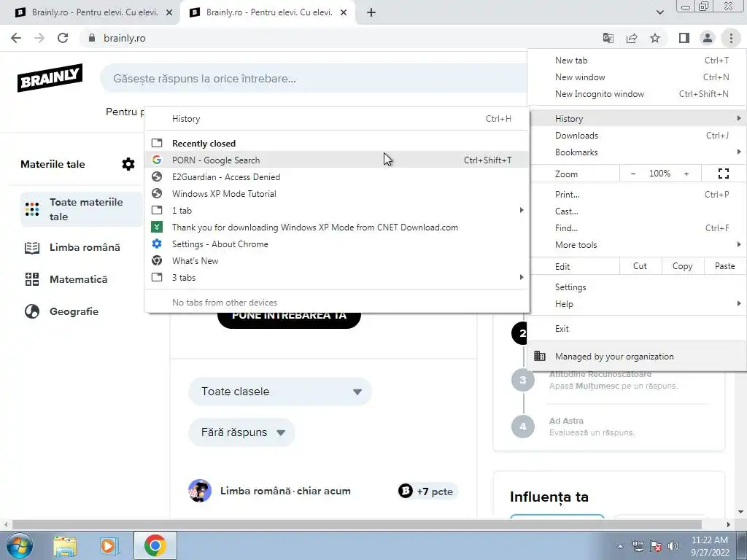This screenshot has height=560, width=747.
Task: Open the Chrome profile avatar
Action: [708, 38]
